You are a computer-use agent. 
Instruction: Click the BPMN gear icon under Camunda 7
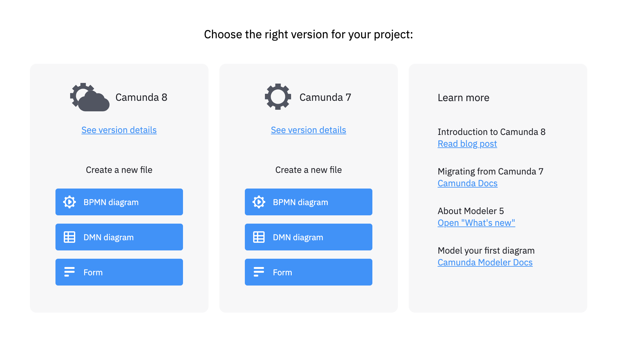259,202
